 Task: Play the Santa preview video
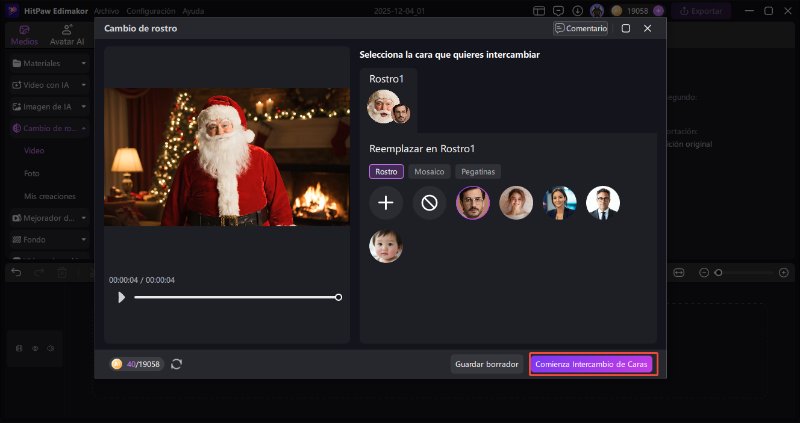tap(121, 297)
